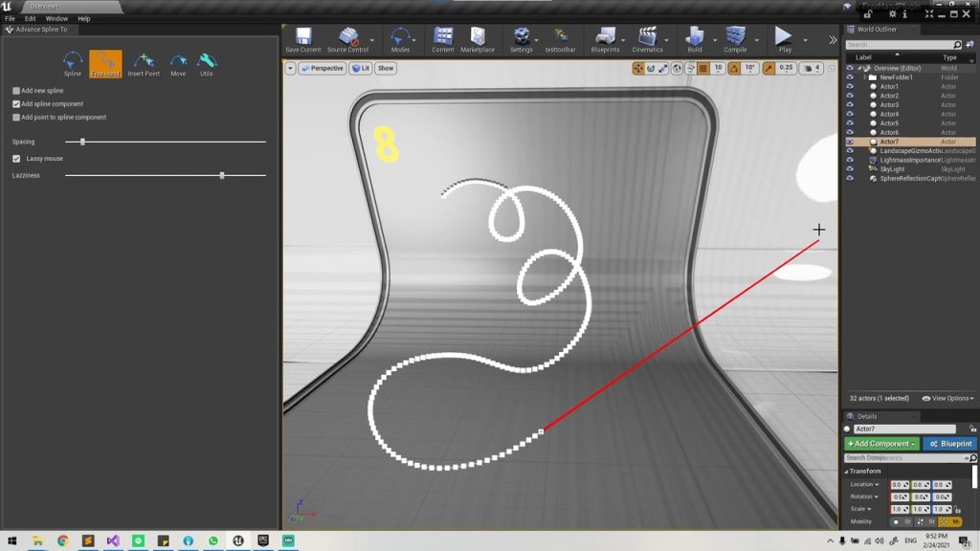Screen dimensions: 980x551
Task: Expand the NewFolder1 tree item
Action: [x=864, y=77]
